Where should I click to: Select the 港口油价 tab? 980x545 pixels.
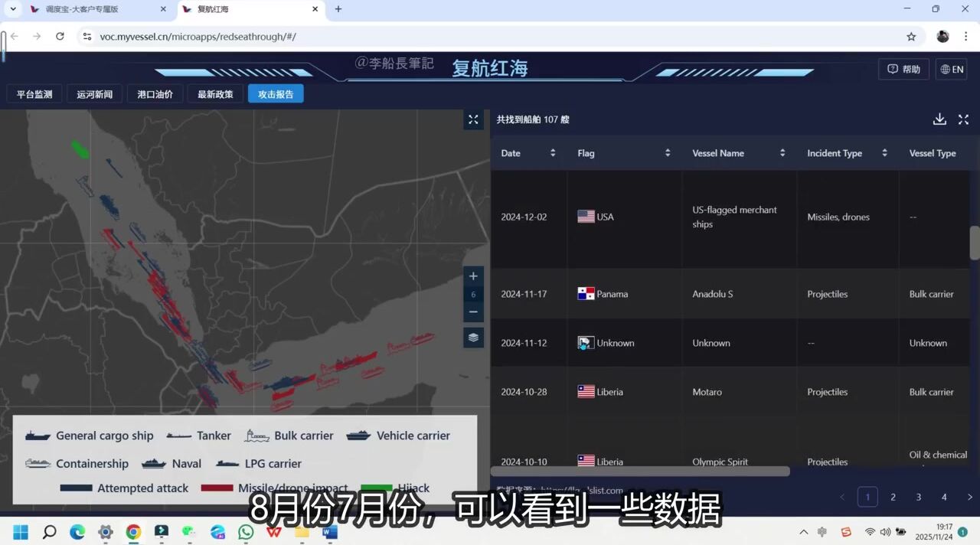[155, 94]
